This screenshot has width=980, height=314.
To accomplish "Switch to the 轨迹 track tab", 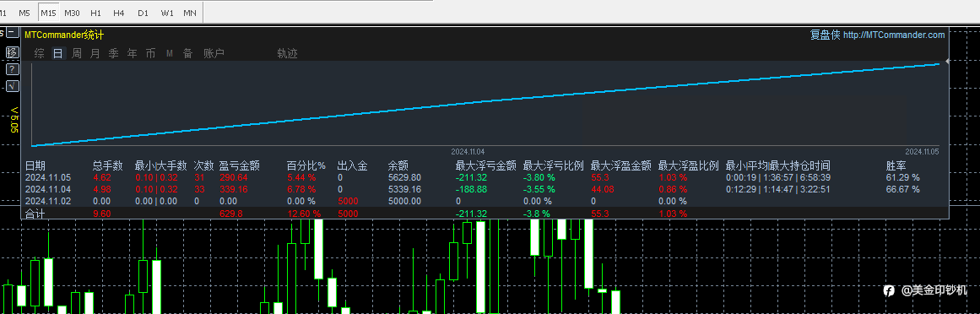I will point(288,54).
